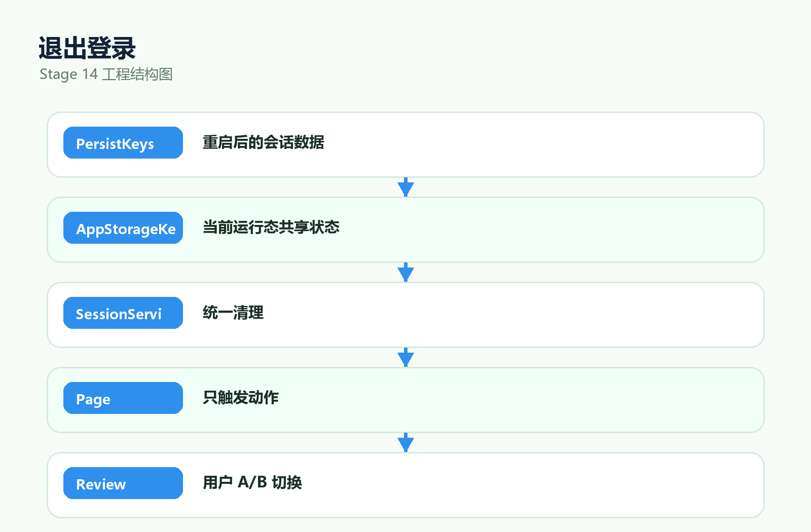The image size is (811, 532).
Task: Click the AppStorageKe blue label
Action: [x=123, y=228]
